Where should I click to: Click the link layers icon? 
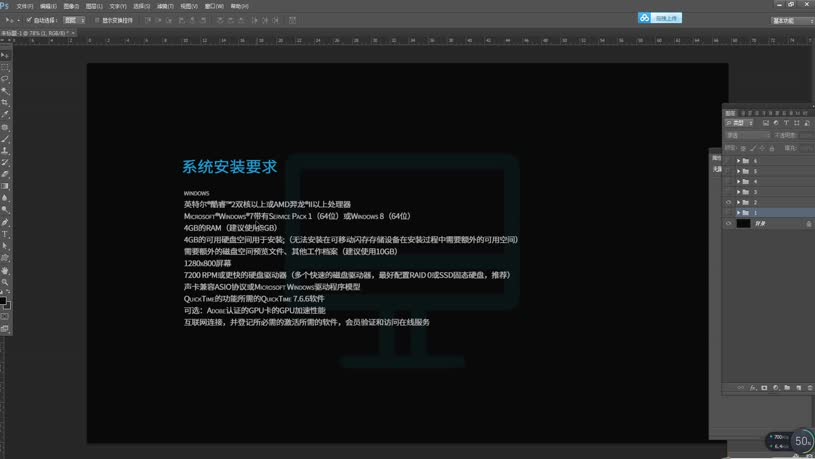(x=741, y=388)
